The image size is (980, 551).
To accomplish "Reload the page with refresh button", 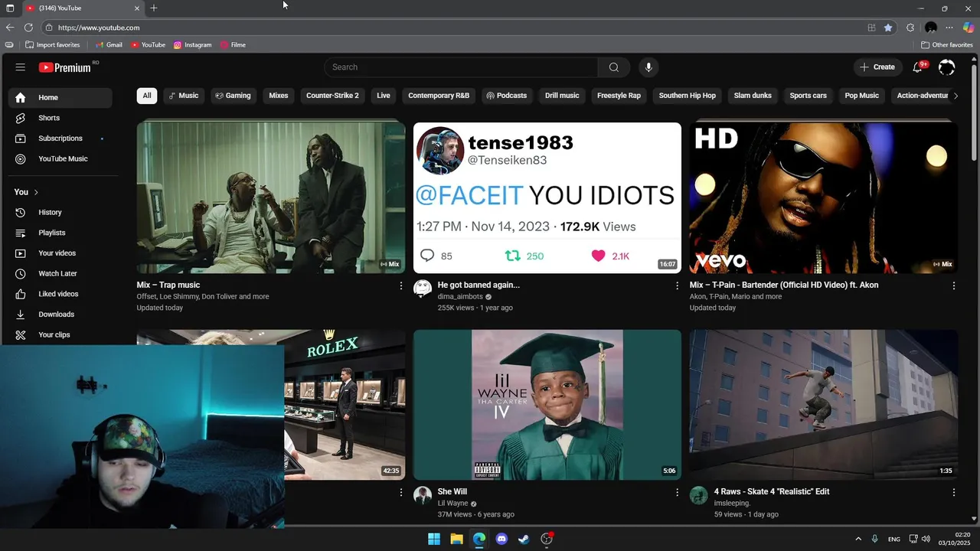I will (x=28, y=28).
